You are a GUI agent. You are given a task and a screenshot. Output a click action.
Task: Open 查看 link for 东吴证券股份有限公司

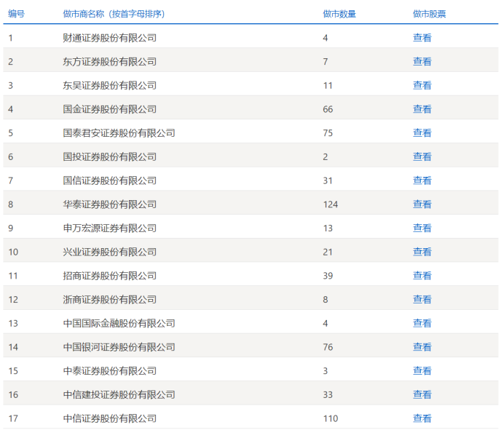click(422, 85)
